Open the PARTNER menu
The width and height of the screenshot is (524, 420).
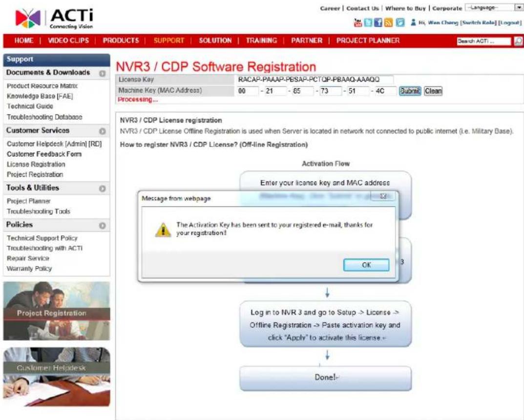(307, 41)
